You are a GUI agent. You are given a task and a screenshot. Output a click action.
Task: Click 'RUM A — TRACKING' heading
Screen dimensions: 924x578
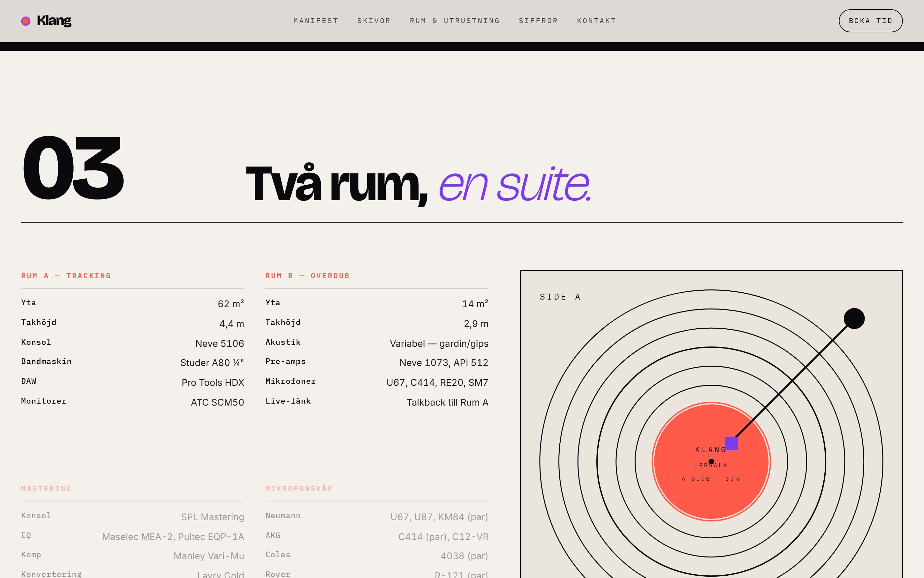click(66, 275)
